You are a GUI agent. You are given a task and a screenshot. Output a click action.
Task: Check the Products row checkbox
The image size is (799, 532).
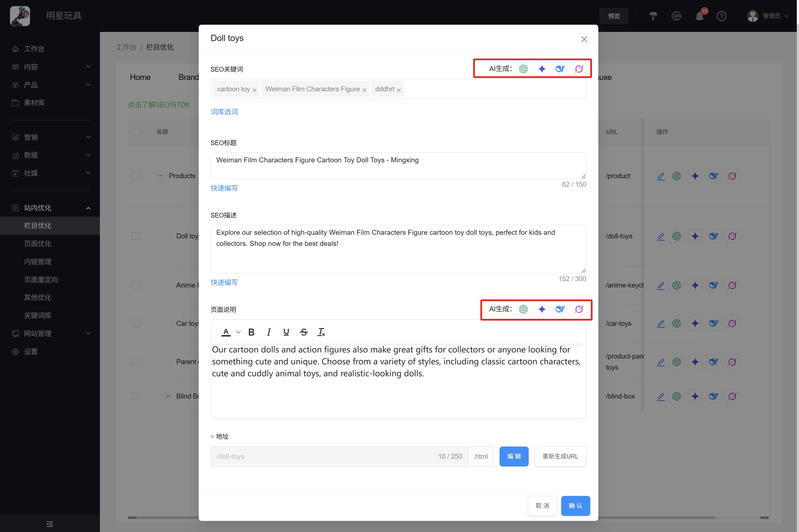tap(136, 176)
